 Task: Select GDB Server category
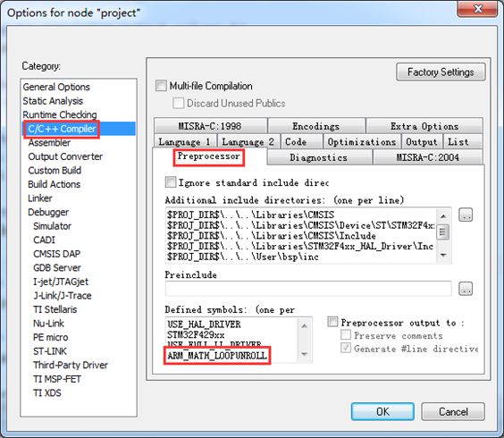[57, 267]
